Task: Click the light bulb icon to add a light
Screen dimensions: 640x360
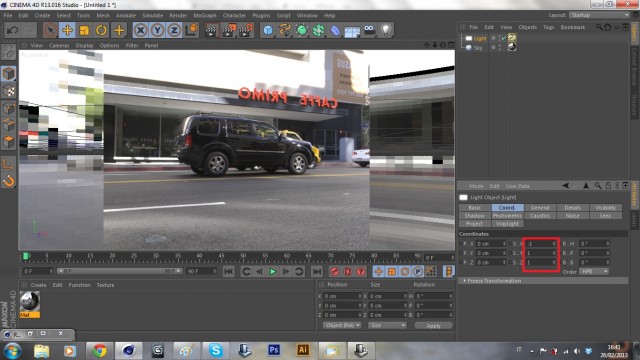Action: pos(386,30)
